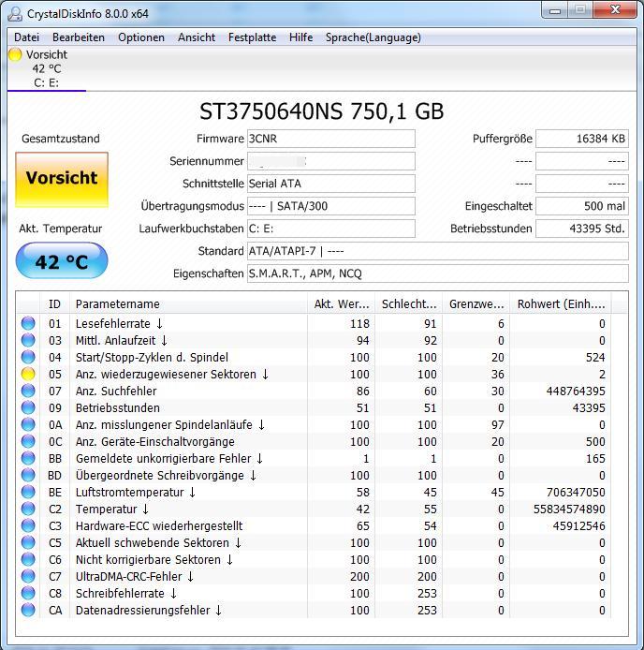
Task: Click the status icon for Datenadressierungsfehler
Action: 28,611
